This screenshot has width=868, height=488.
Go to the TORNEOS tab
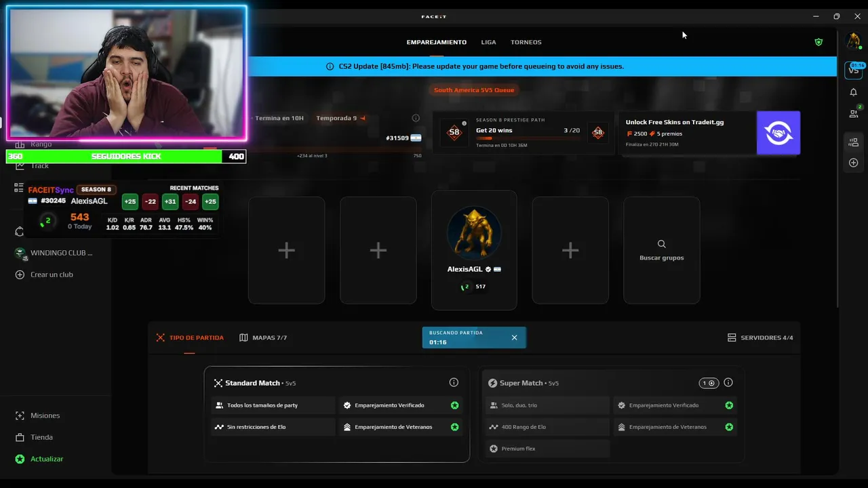pos(526,42)
